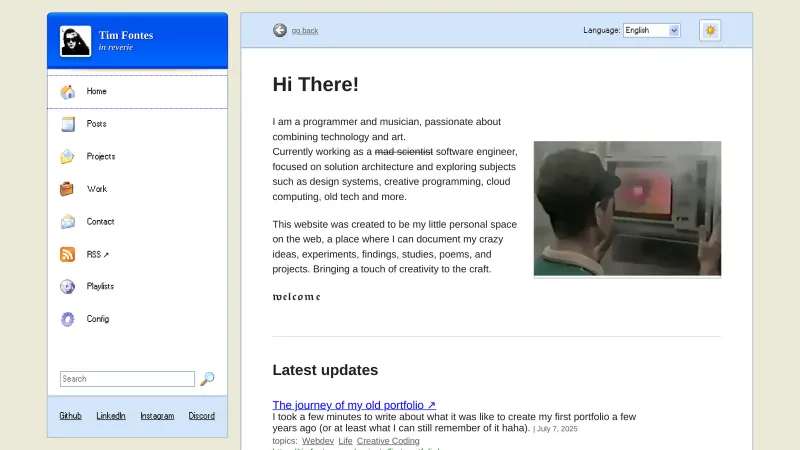Select the Posts menu item
Viewport: 800px width, 450px height.
97,124
